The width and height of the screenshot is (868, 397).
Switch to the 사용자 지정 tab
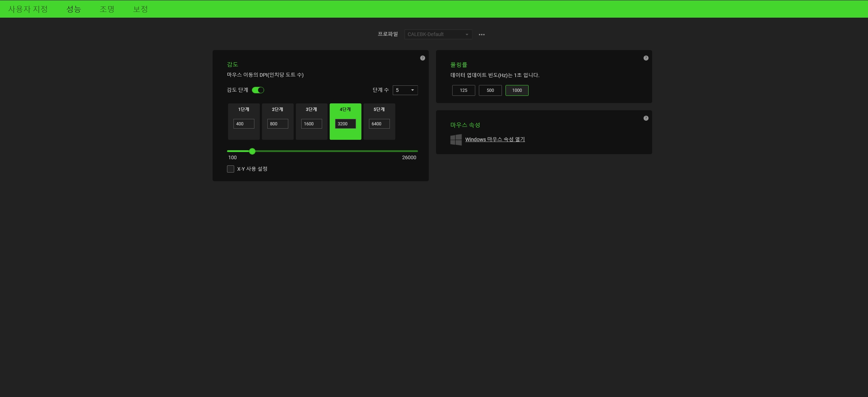click(x=28, y=9)
